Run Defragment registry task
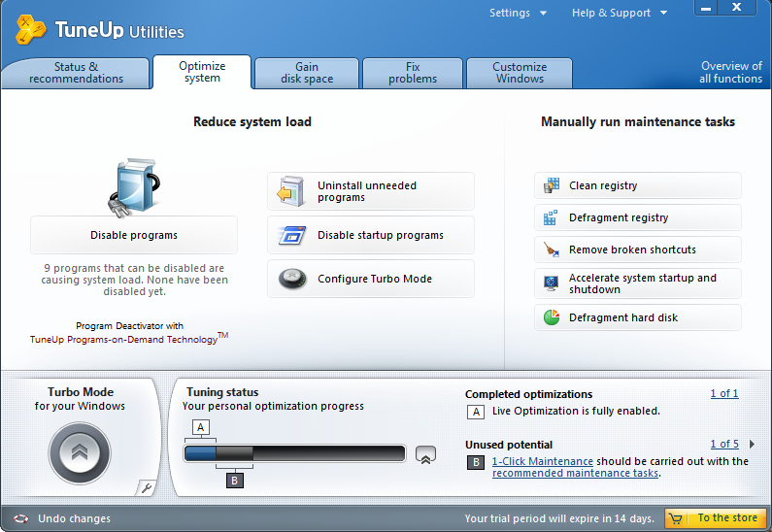 click(638, 217)
